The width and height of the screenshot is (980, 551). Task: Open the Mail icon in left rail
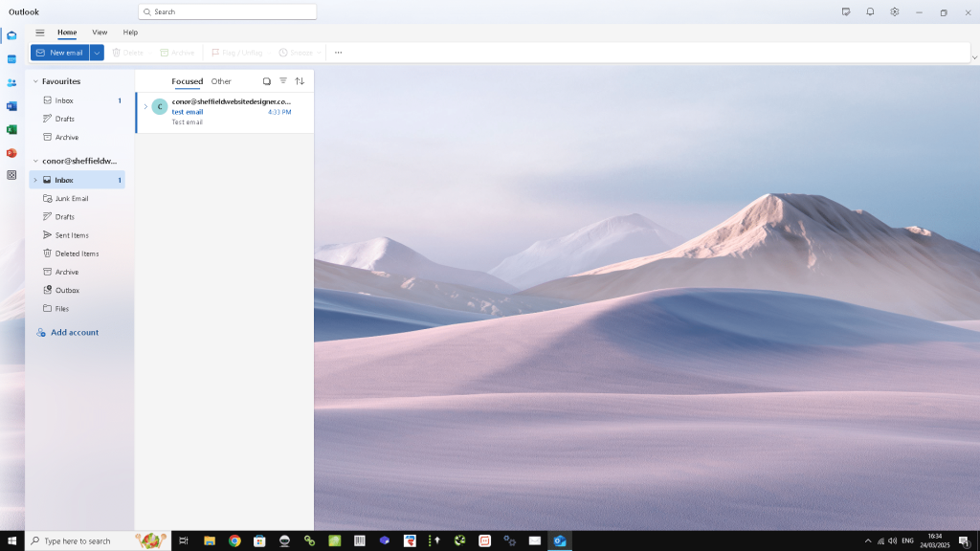pyautogui.click(x=11, y=35)
